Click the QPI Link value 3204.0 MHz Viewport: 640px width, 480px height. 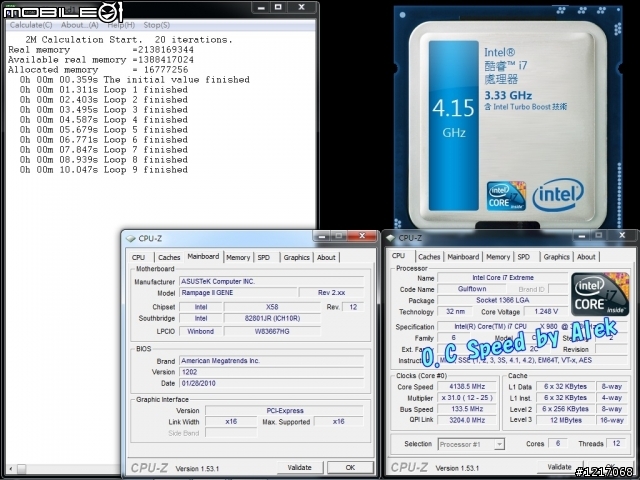pos(467,420)
